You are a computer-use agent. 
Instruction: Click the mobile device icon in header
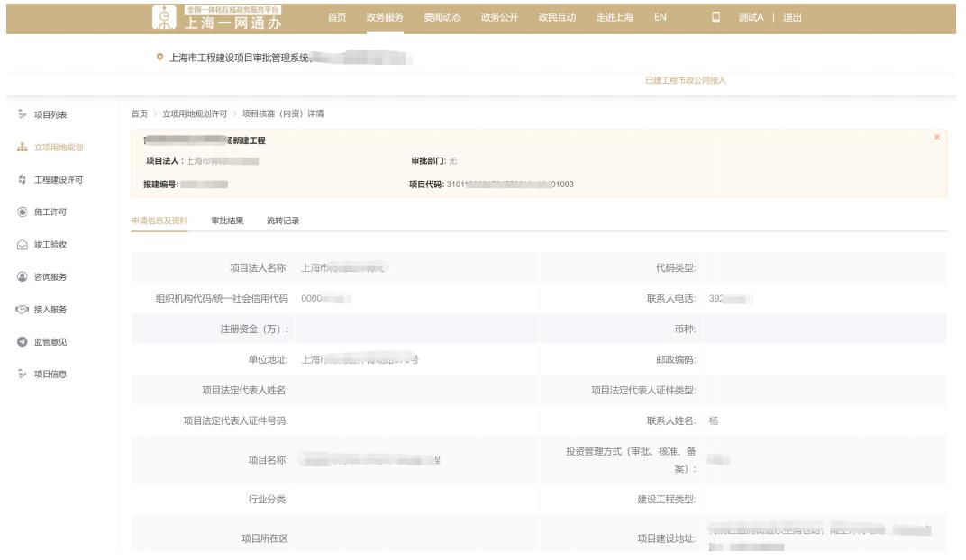[x=716, y=18]
